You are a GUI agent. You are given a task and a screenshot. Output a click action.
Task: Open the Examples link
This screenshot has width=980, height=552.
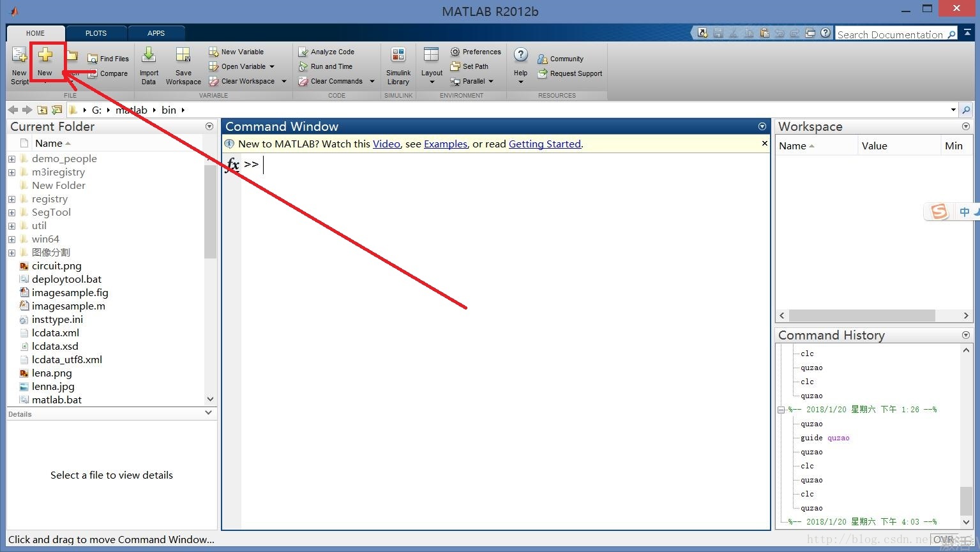(x=446, y=144)
